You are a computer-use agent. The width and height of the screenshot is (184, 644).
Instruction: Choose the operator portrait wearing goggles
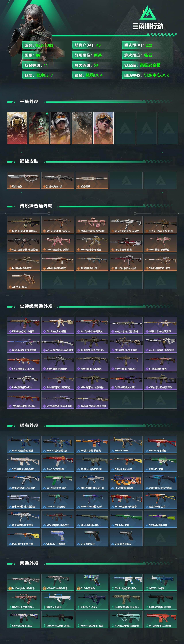click(x=103, y=128)
